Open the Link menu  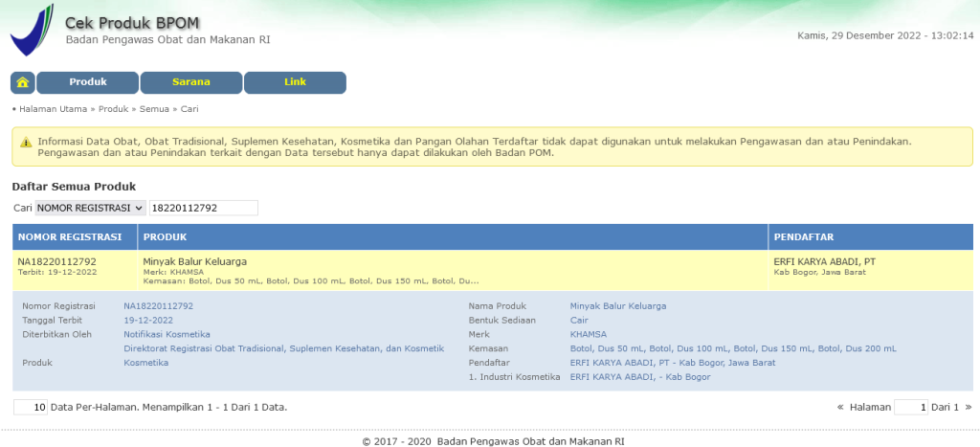tap(295, 82)
